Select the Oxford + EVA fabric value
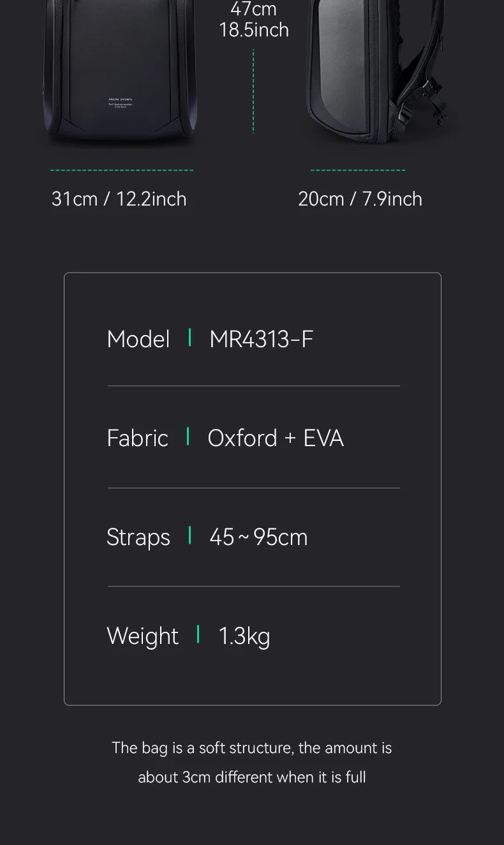This screenshot has width=504, height=845. (x=276, y=438)
